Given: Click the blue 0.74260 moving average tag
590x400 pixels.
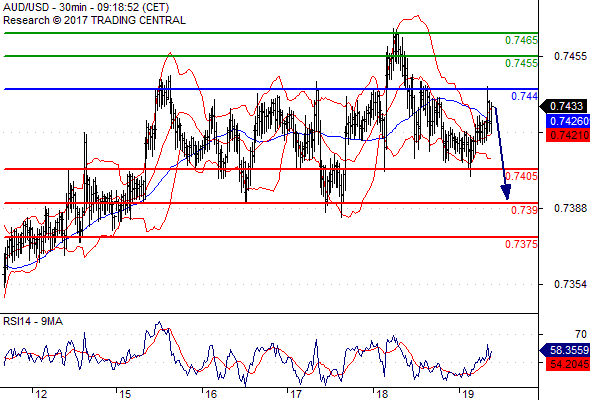Looking at the screenshot, I should click(568, 121).
